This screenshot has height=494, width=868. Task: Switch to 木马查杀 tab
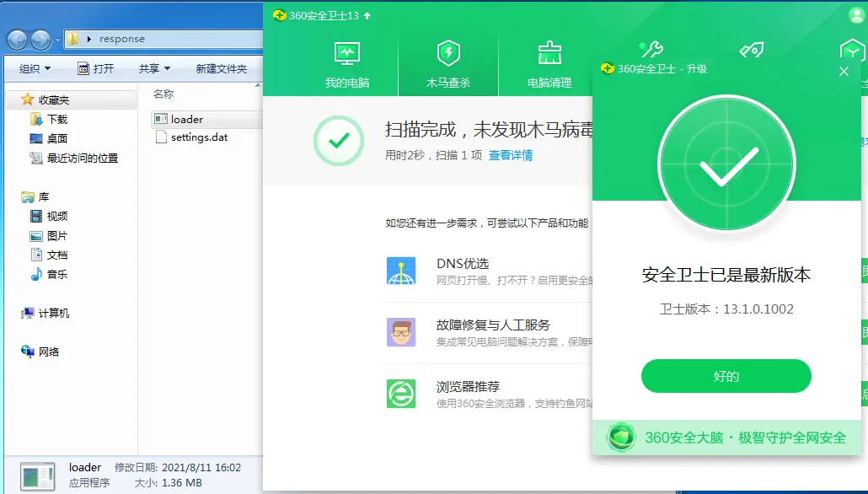click(x=447, y=66)
